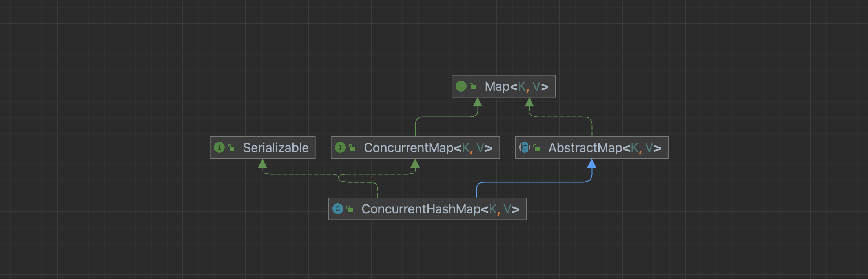This screenshot has height=279, width=868.
Task: Select the Map<K, V> interface node
Action: click(x=503, y=86)
